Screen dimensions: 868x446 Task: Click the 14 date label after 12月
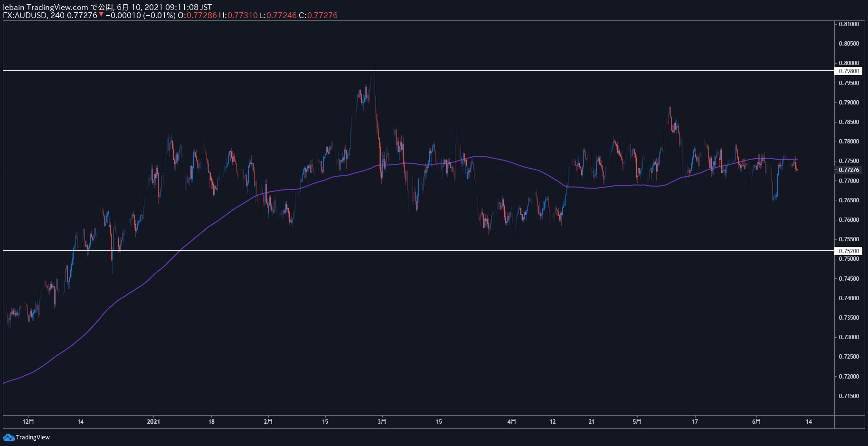point(81,422)
